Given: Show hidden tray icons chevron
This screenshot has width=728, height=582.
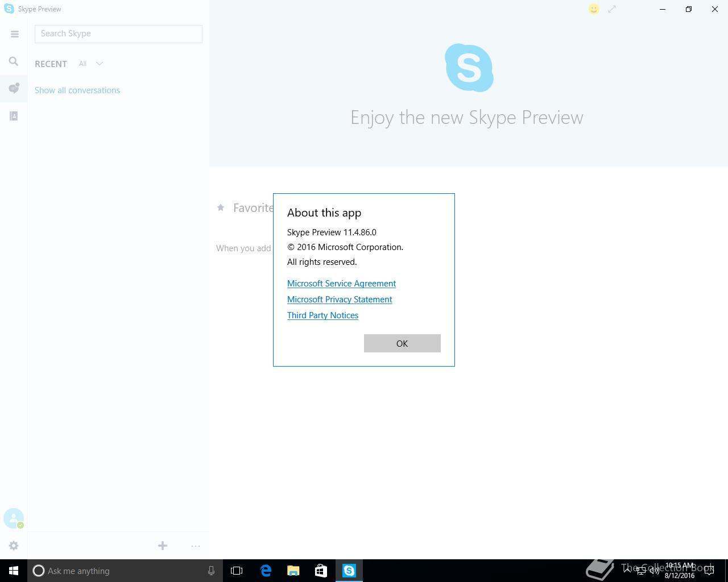Looking at the screenshot, I should (627, 570).
